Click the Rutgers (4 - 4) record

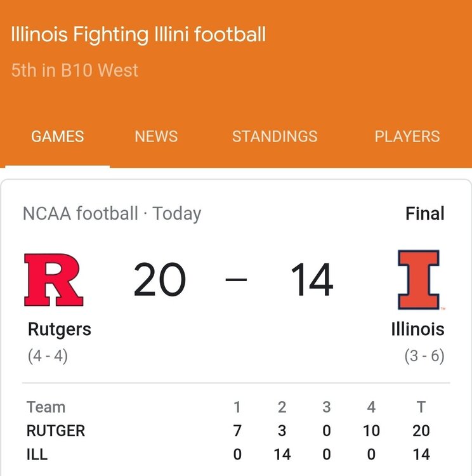coord(48,356)
